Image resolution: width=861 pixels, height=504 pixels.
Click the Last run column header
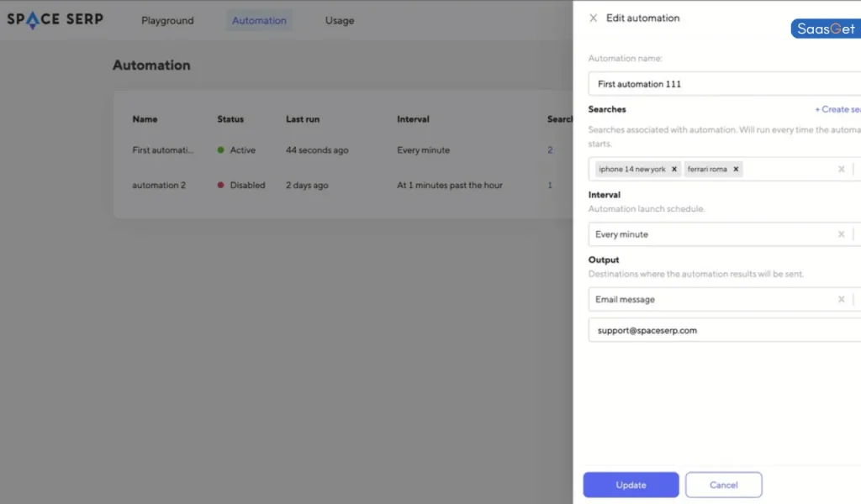click(x=303, y=119)
